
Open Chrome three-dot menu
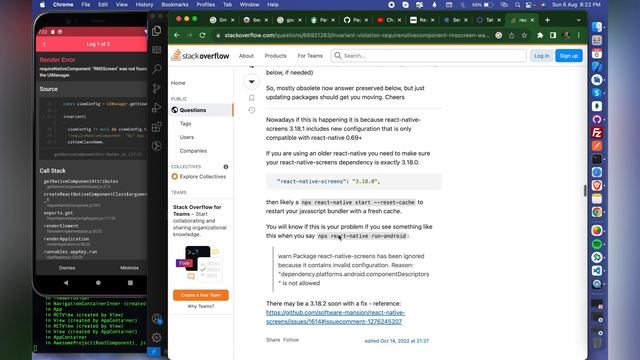(x=579, y=36)
